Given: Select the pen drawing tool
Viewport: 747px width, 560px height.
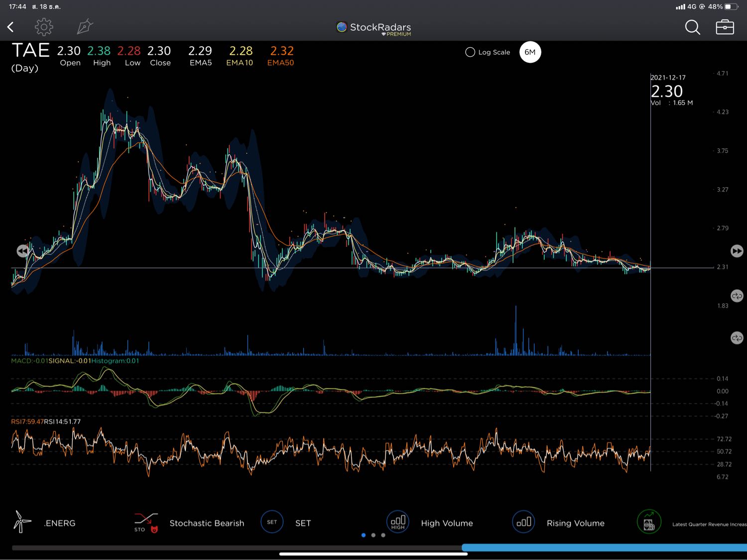Looking at the screenshot, I should (x=85, y=27).
